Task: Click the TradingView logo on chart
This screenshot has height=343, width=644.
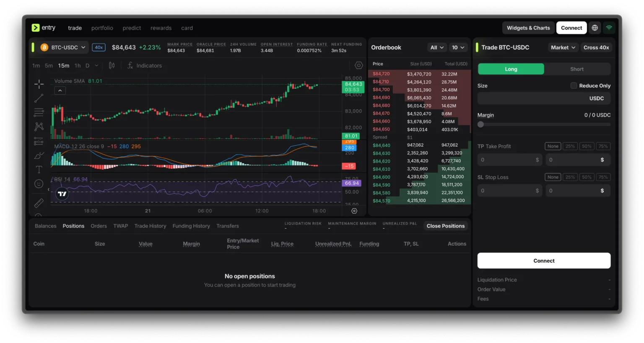Action: (x=62, y=194)
